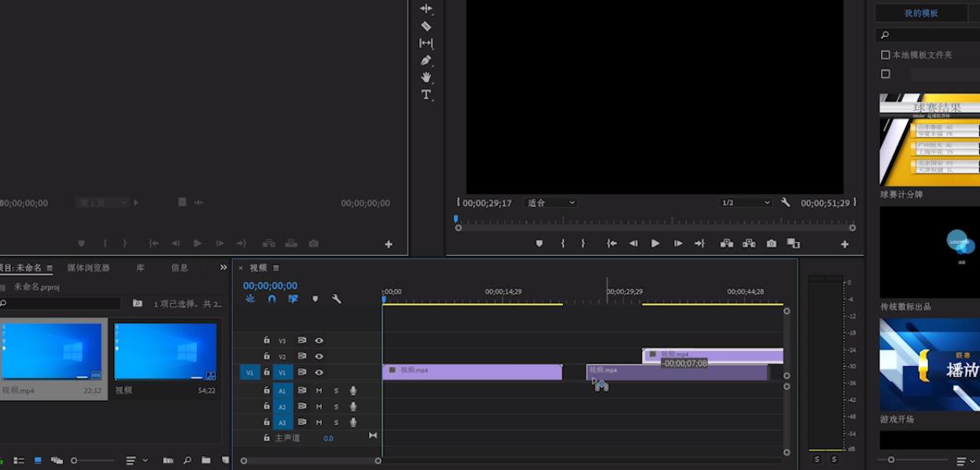Open 我的模板 tab
The height and width of the screenshot is (470, 980).
point(921,13)
